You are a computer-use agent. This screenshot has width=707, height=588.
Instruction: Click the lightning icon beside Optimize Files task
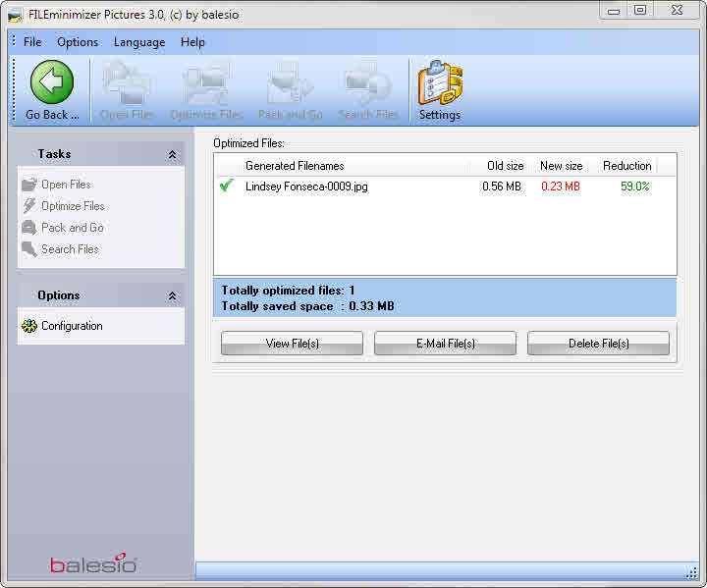[x=29, y=205]
